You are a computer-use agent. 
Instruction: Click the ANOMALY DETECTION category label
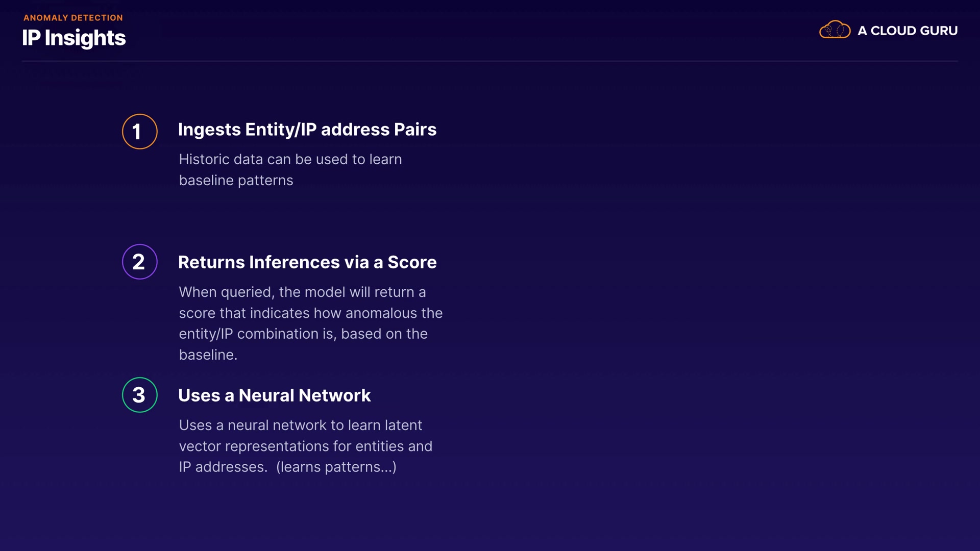point(73,18)
